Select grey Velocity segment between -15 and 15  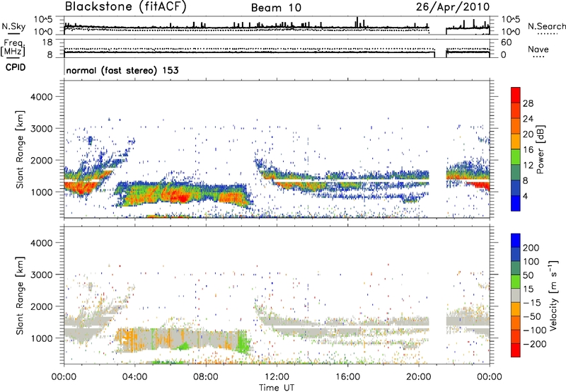click(516, 295)
